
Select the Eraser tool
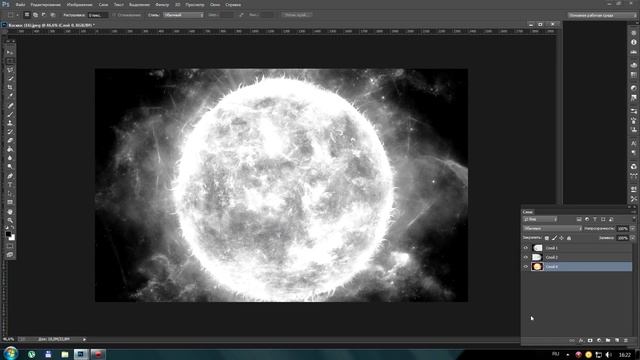pyautogui.click(x=10, y=140)
